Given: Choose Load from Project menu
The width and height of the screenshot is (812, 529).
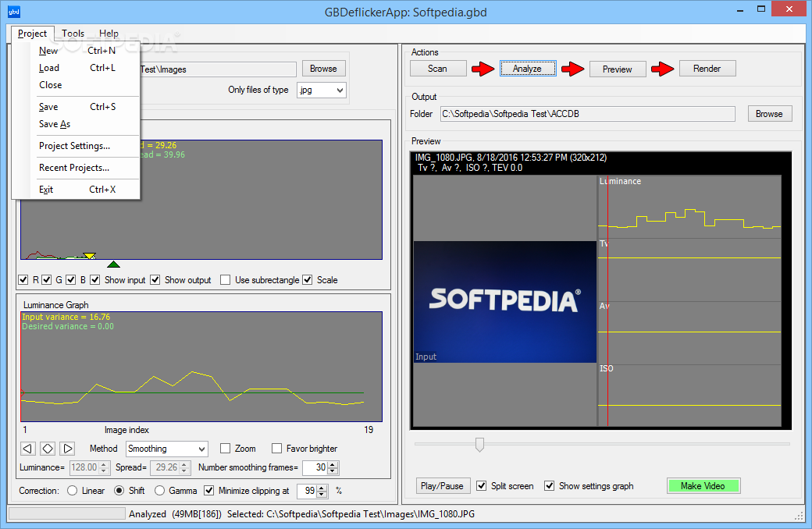Looking at the screenshot, I should coord(77,68).
